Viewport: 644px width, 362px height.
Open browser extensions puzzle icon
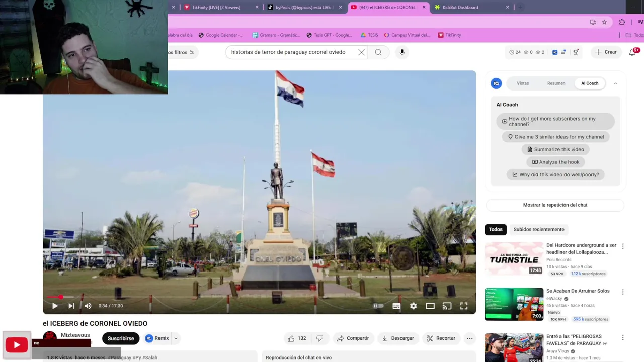tap(622, 22)
